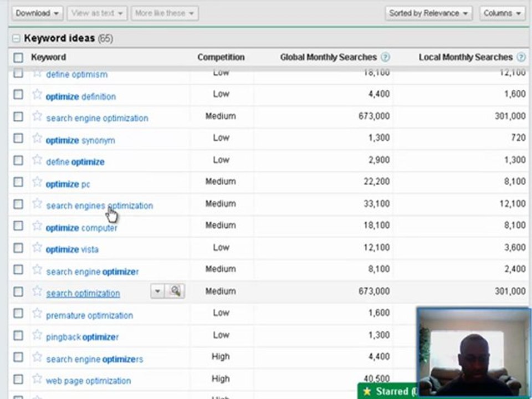Open the 'search engine optimization' keyword link
The width and height of the screenshot is (532, 399).
pos(97,119)
